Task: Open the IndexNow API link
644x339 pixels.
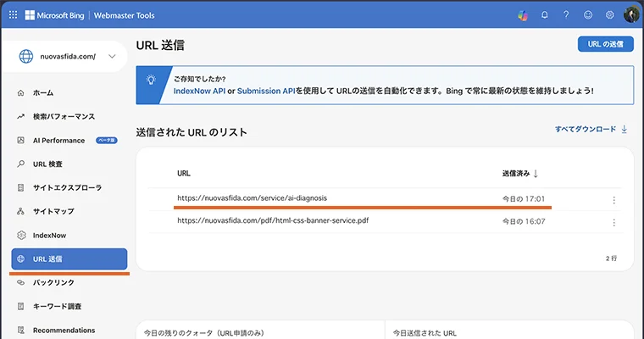Action: coord(199,91)
